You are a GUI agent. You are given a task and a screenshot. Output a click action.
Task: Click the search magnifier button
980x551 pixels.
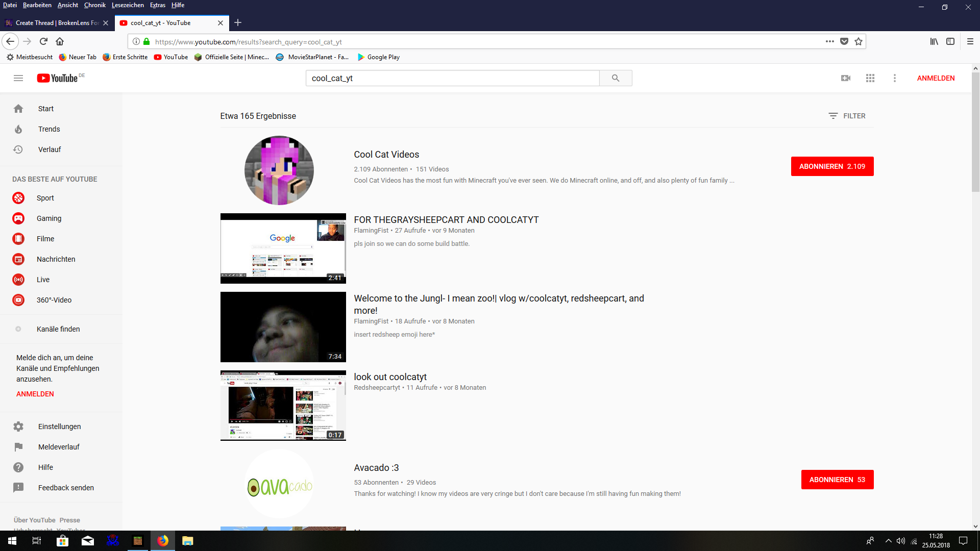(x=616, y=78)
